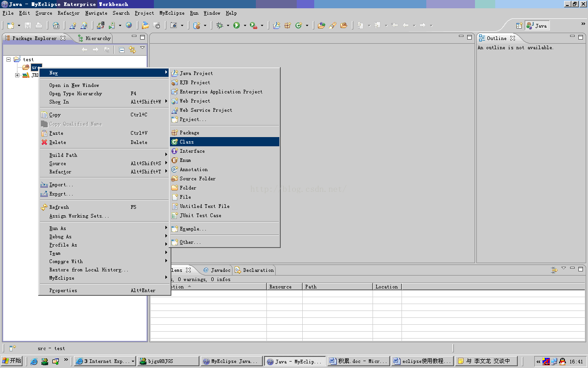Click the Refresh icon in context menu

pos(44,207)
